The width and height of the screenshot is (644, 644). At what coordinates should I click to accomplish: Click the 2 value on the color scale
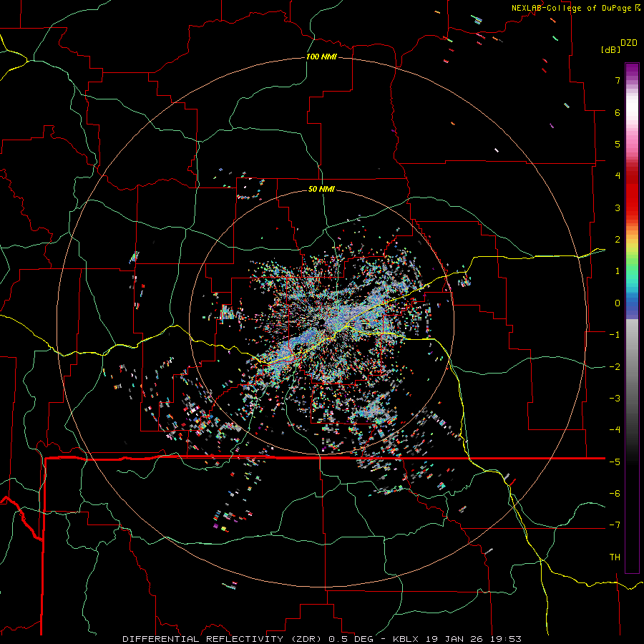point(618,240)
